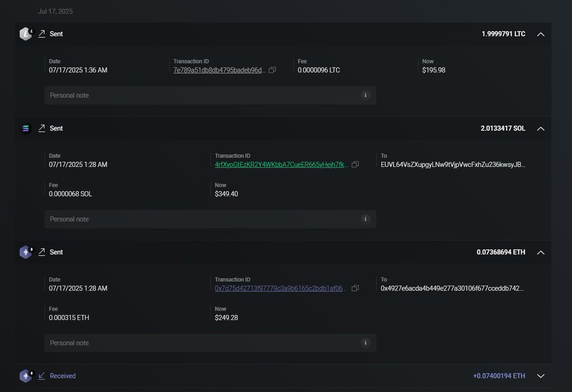Click the SOL transaction date 07/17/2025 1:28 AM
Screen dimensions: 572x392
[78, 165]
